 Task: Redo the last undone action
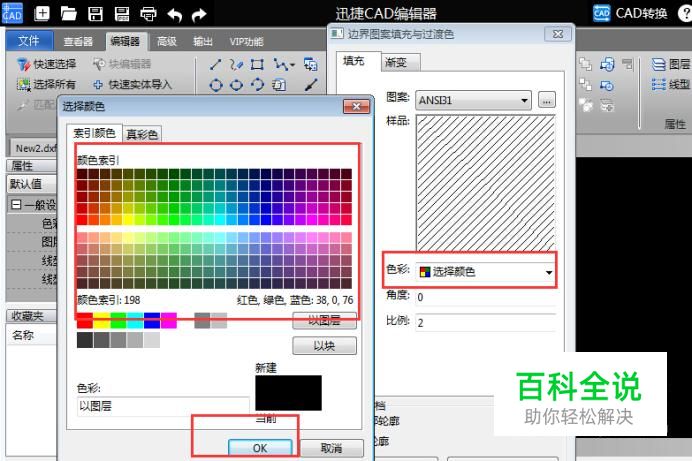[x=199, y=15]
